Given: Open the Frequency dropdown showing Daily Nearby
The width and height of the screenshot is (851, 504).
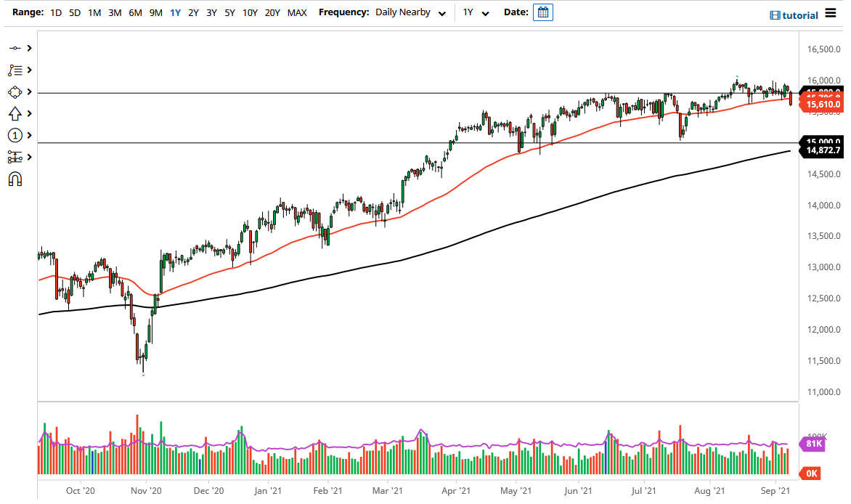Looking at the screenshot, I should click(411, 12).
